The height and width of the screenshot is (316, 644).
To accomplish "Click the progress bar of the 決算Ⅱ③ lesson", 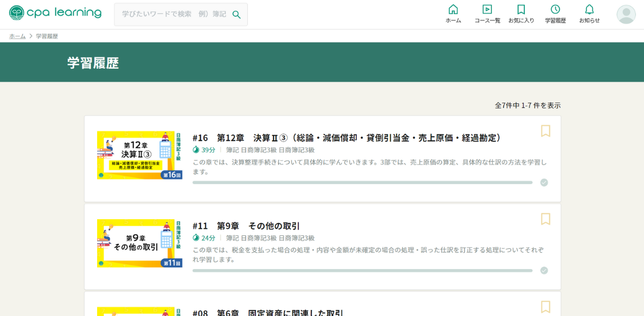I will click(363, 183).
